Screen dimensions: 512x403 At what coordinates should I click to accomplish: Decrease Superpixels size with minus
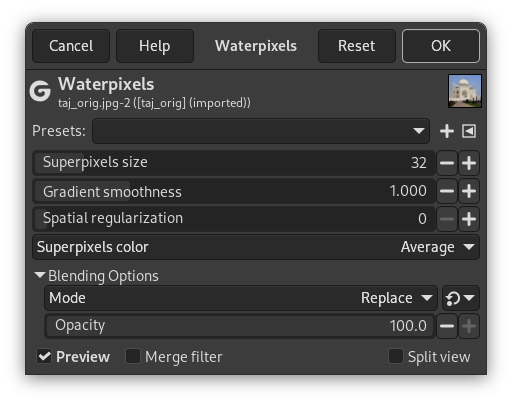(x=447, y=163)
